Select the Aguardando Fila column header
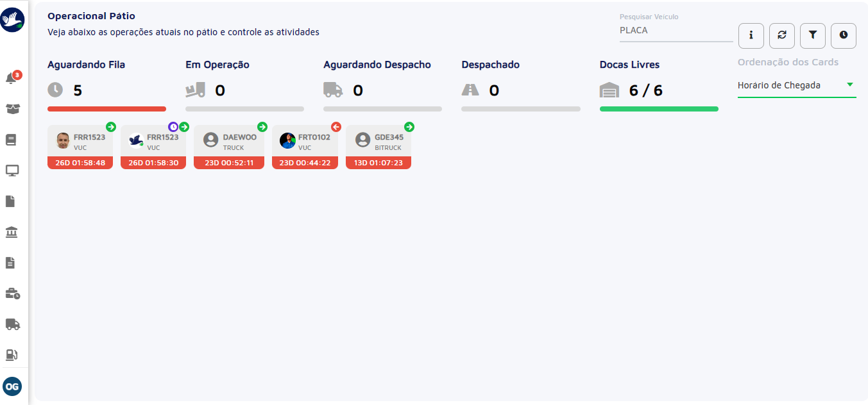Screen dimensions: 868x405 pos(87,65)
